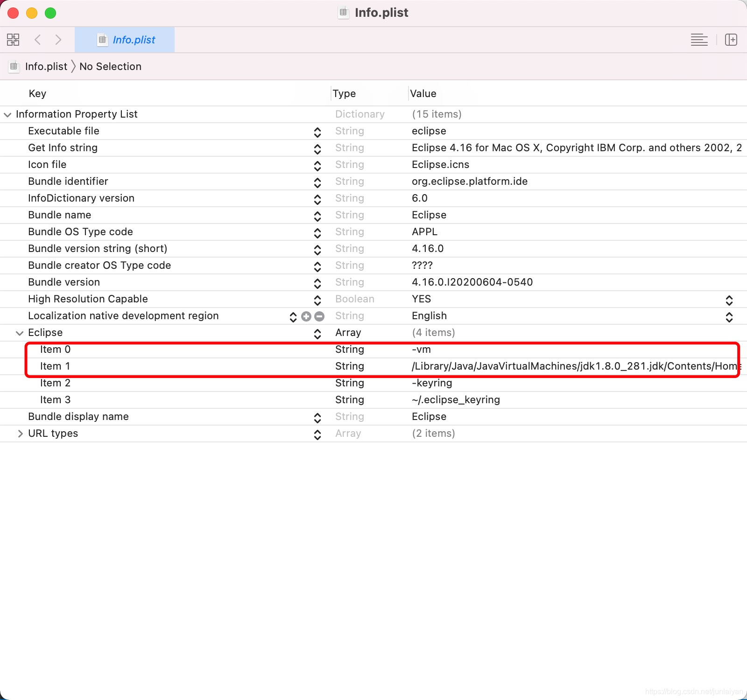
Task: Click the -keyring value
Action: (432, 383)
